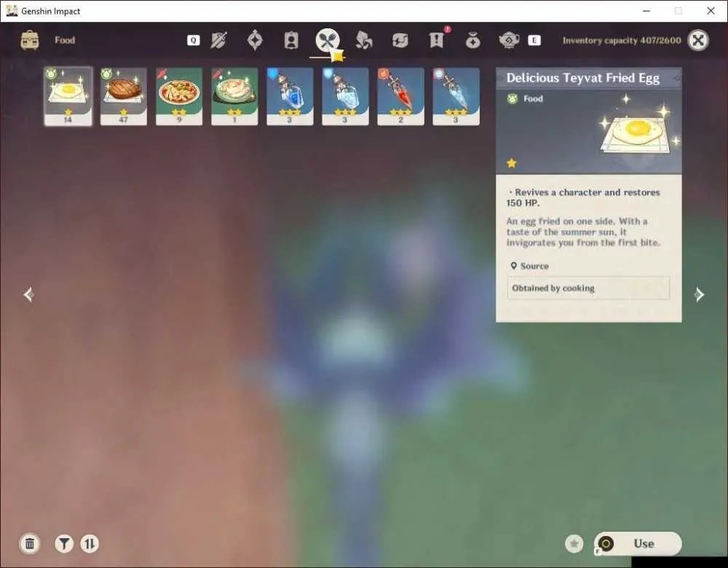The height and width of the screenshot is (568, 728).
Task: Open the Character Development Items portrait tab
Action: click(x=291, y=40)
